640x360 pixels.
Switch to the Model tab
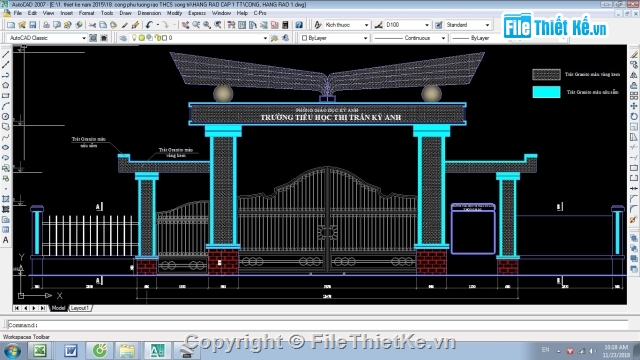pyautogui.click(x=58, y=308)
